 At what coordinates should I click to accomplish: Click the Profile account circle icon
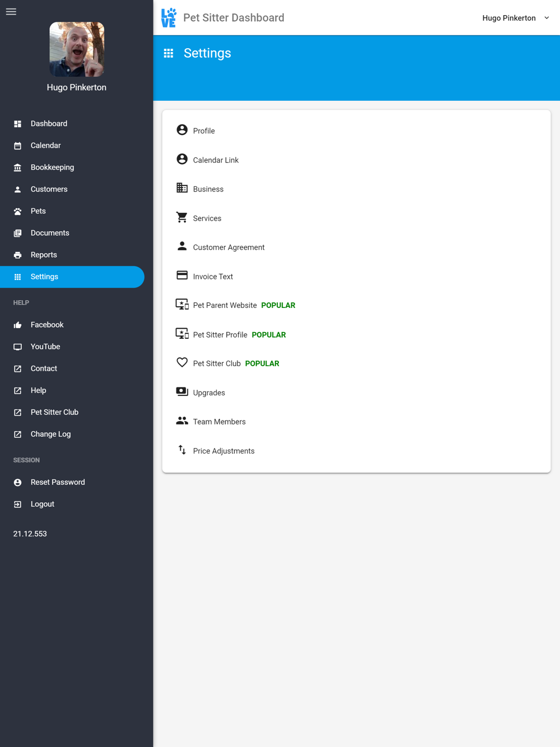(x=182, y=130)
